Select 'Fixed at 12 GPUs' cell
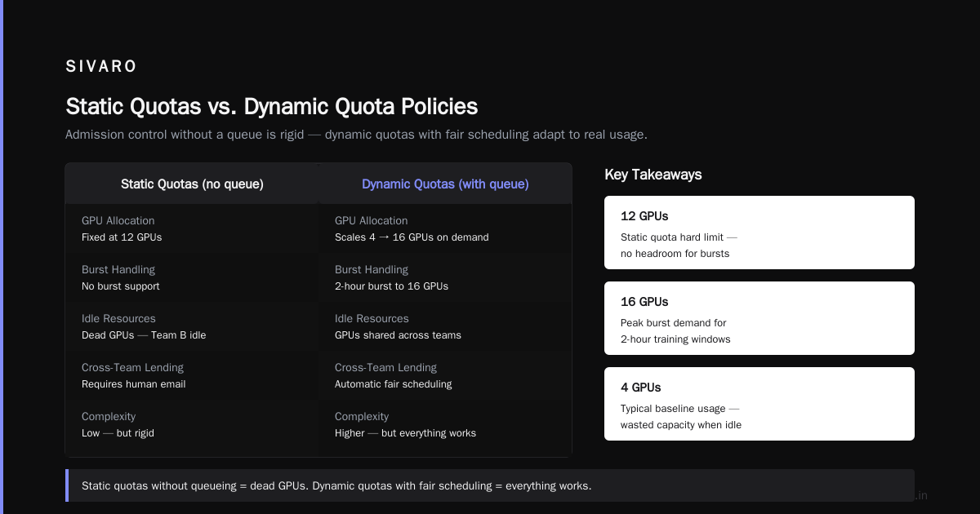The height and width of the screenshot is (514, 980). (122, 237)
